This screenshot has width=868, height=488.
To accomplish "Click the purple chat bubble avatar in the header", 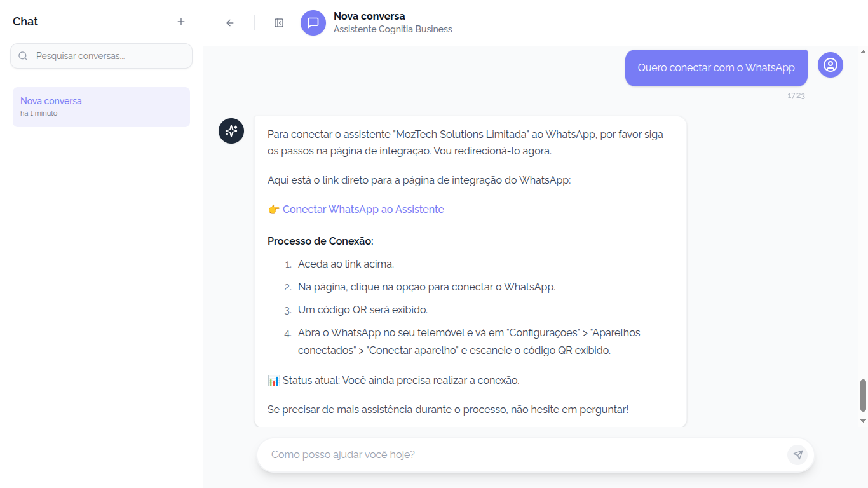I will pos(313,23).
